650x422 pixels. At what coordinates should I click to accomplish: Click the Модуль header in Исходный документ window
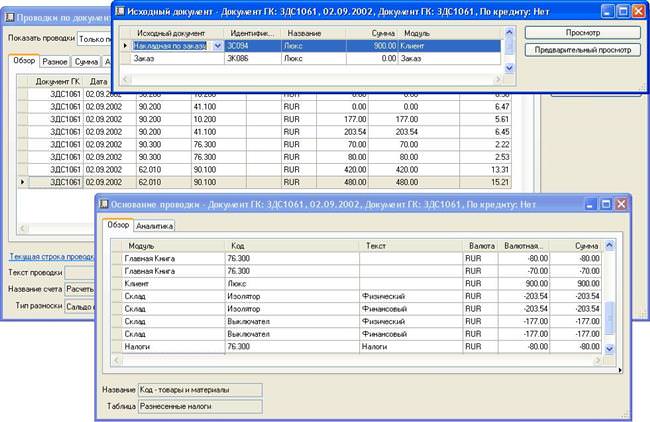pyautogui.click(x=449, y=33)
